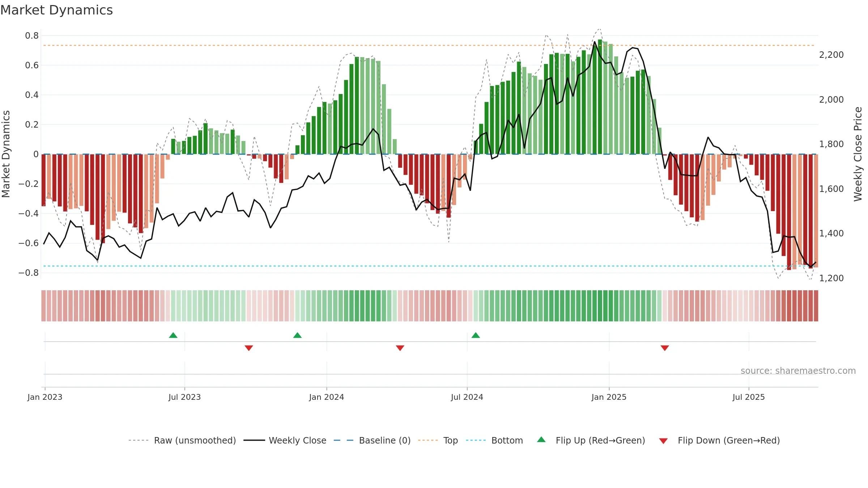Viewport: 868px width, 488px height.
Task: Click the green flip-up triangle before Jan 2024
Action: 297,335
